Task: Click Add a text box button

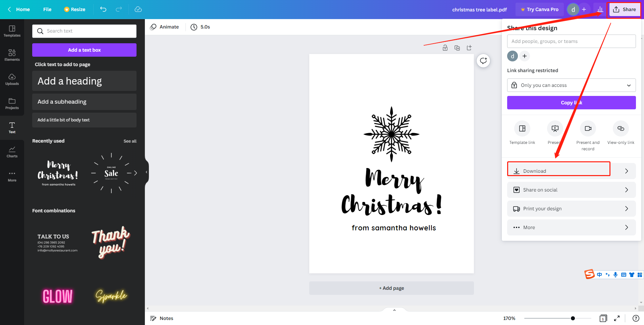Action: [84, 50]
